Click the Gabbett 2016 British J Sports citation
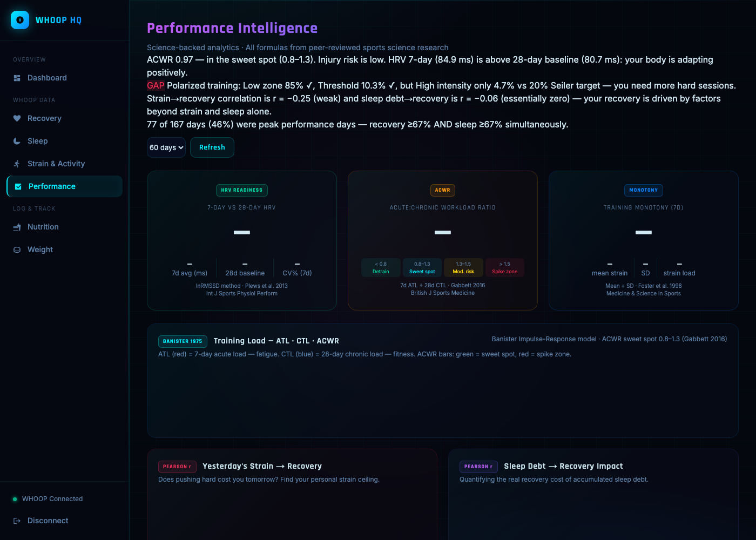756x540 pixels. (443, 289)
